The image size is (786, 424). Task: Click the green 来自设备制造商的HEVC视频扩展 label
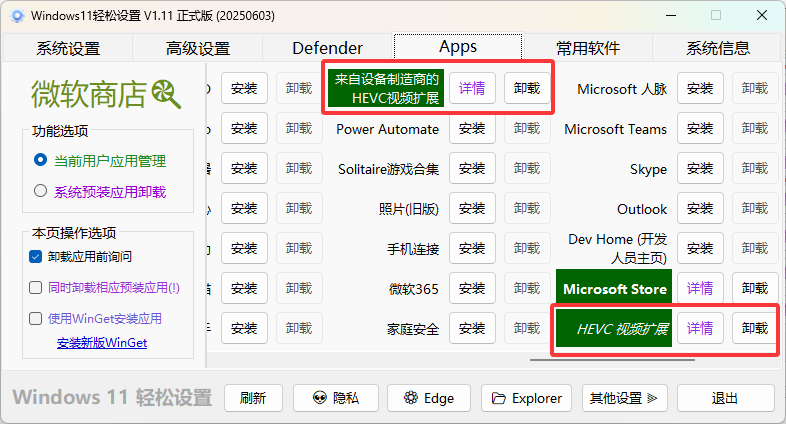point(386,88)
